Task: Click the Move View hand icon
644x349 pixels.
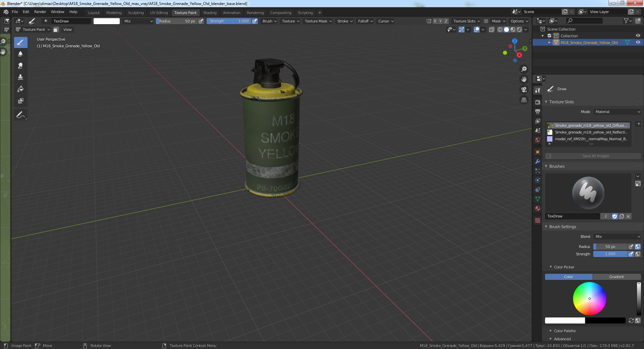Action: (524, 79)
